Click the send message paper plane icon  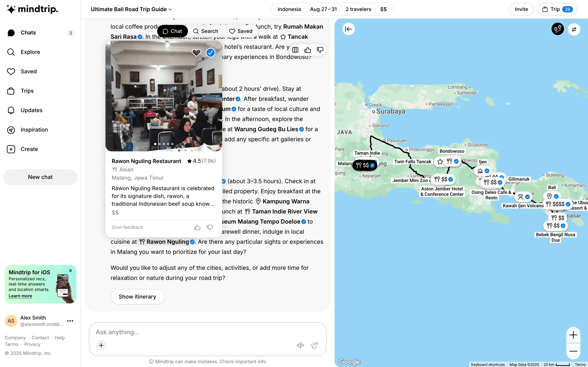click(314, 345)
